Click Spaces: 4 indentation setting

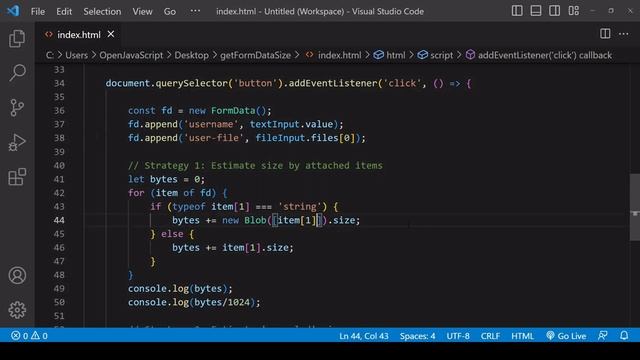click(417, 336)
